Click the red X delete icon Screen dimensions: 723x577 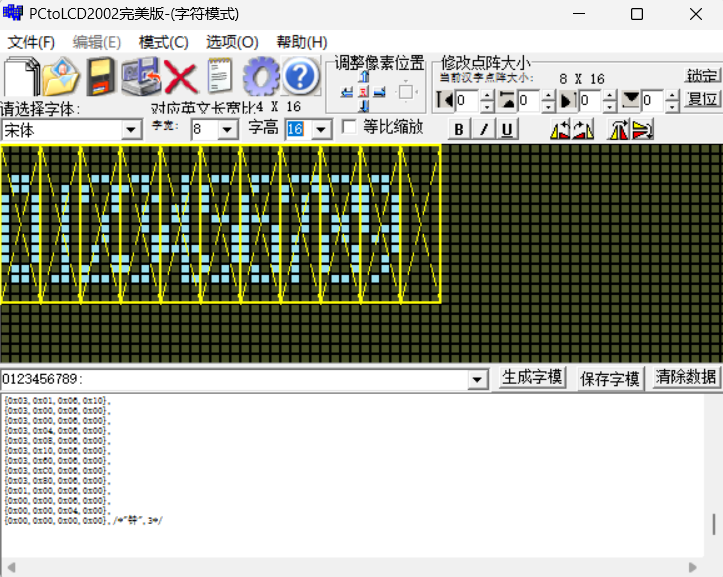tap(180, 77)
